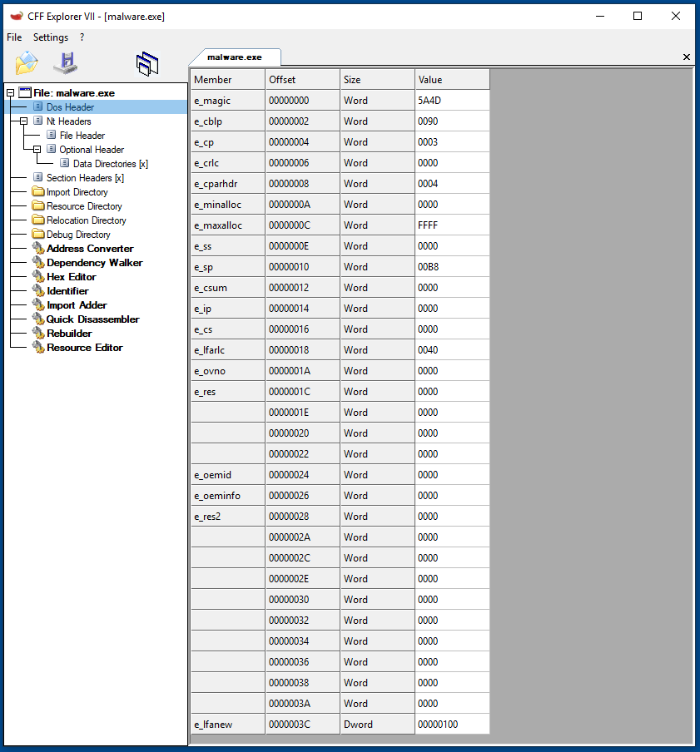Click the Size column header
Viewport: 700px width, 752px height.
click(x=378, y=80)
